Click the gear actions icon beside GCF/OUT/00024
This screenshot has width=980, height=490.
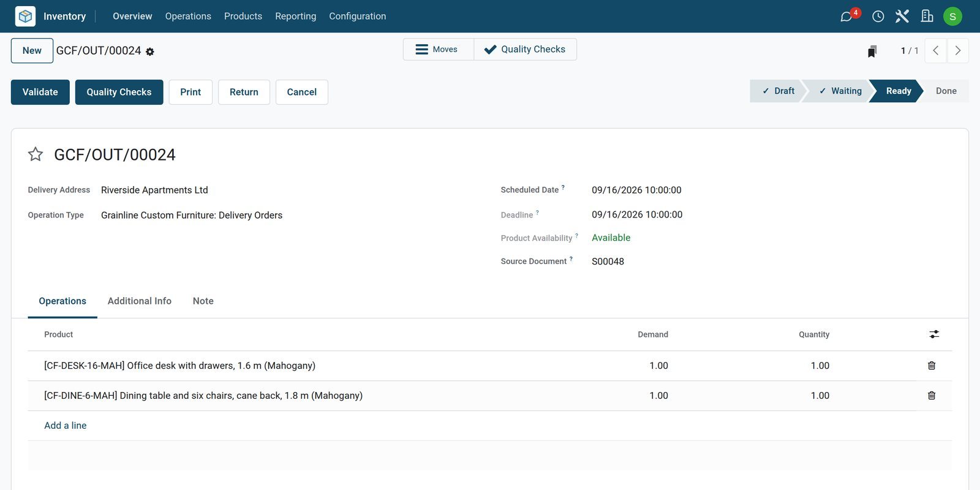click(x=150, y=52)
